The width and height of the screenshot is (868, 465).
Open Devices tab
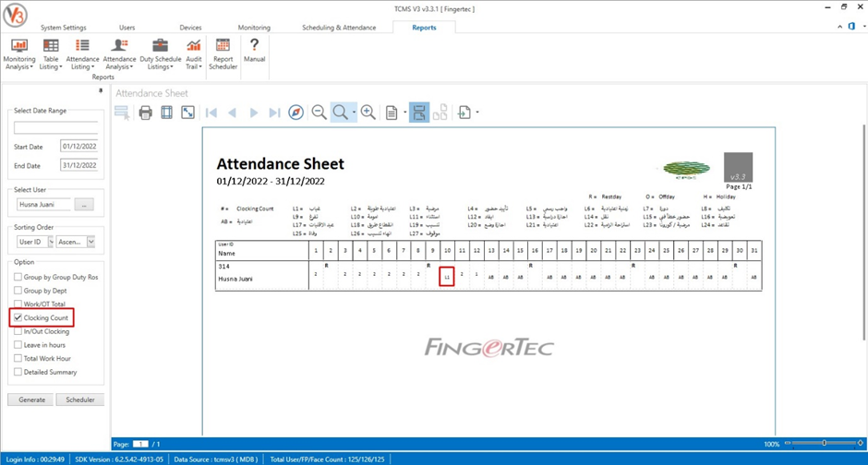click(x=190, y=28)
